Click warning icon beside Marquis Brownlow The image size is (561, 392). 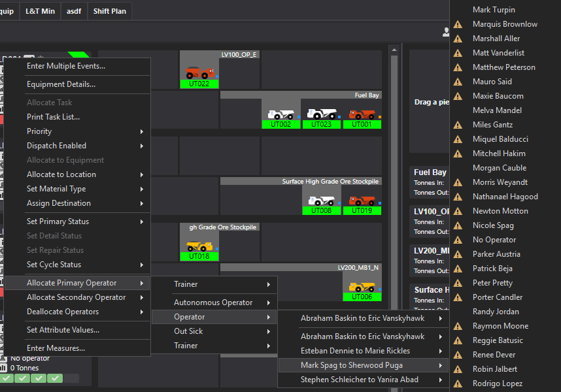458,24
